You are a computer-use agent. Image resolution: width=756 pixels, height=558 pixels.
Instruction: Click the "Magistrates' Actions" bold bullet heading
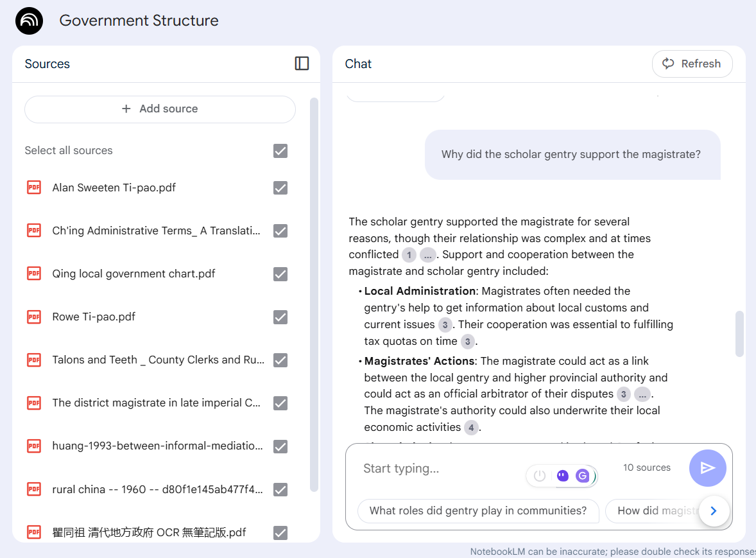[x=420, y=362]
